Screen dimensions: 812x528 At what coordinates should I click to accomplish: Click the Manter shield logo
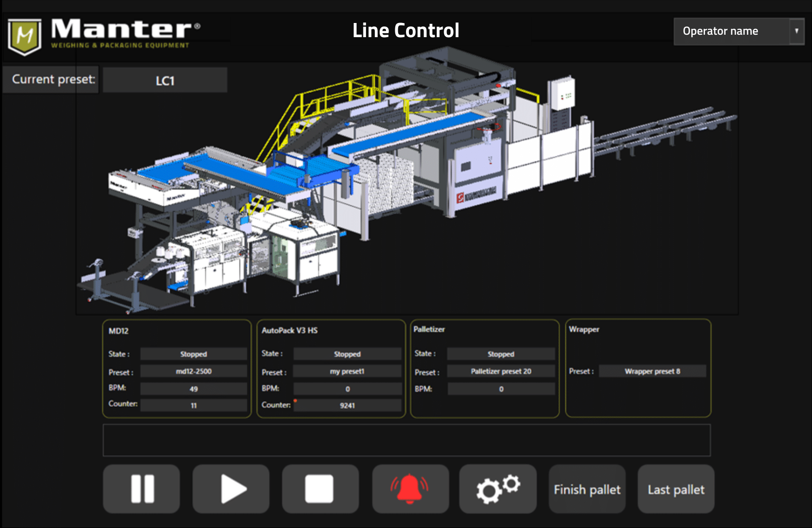pyautogui.click(x=24, y=36)
